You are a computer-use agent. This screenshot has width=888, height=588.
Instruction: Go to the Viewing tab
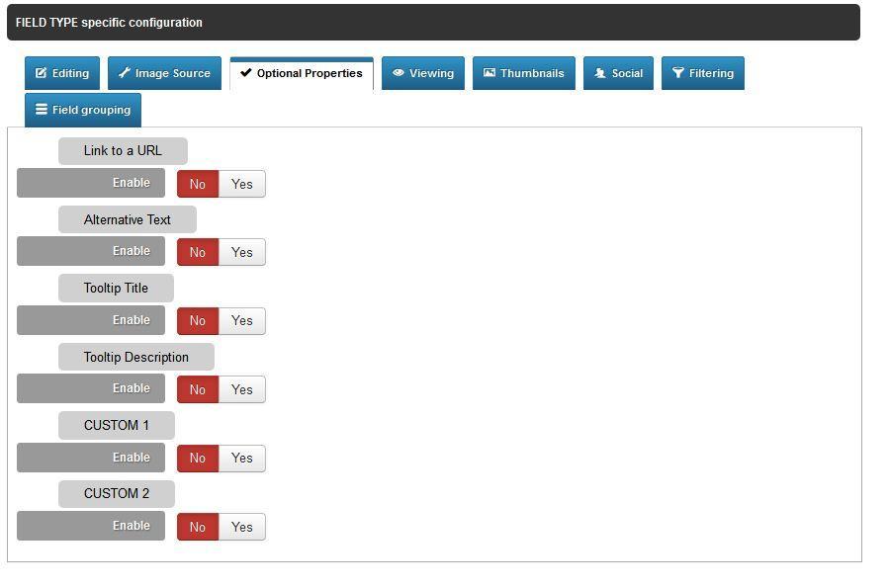tap(423, 73)
